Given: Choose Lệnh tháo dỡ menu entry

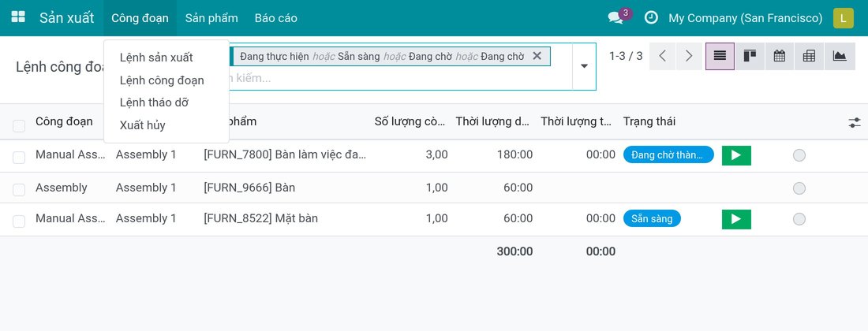Looking at the screenshot, I should (154, 102).
